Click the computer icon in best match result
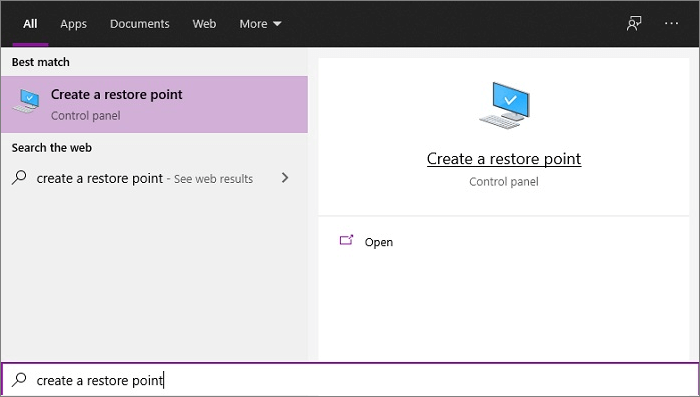 pyautogui.click(x=26, y=100)
